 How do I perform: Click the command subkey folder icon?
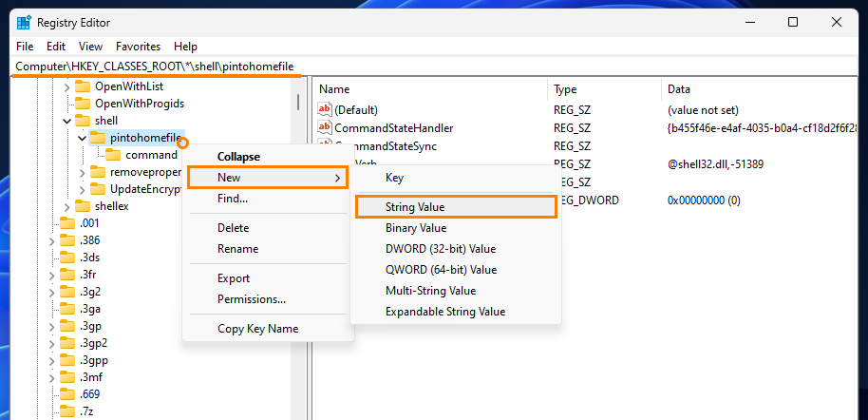113,155
